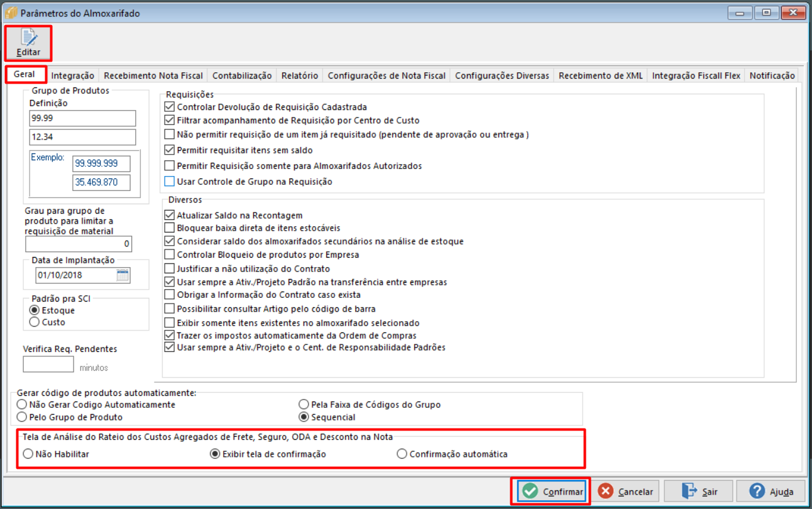Click the Definição field containing 99.99
Viewport: 812px width, 509px height.
tap(82, 118)
